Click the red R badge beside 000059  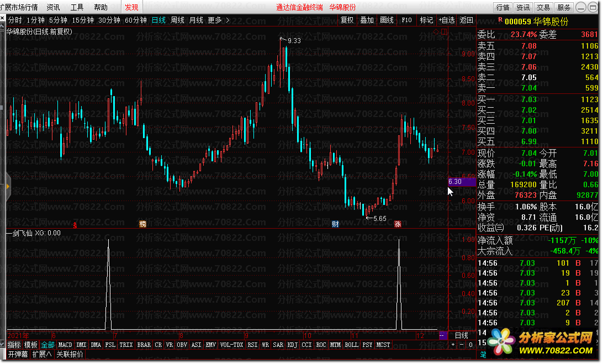tap(500, 20)
